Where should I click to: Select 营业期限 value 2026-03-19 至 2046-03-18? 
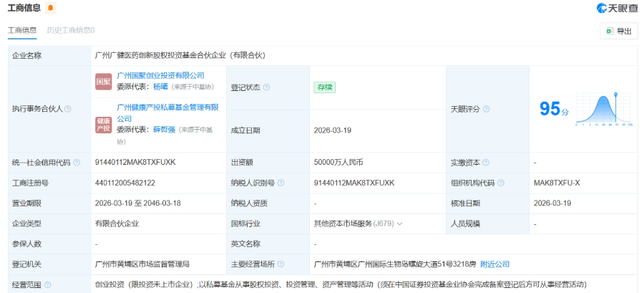coord(137,203)
